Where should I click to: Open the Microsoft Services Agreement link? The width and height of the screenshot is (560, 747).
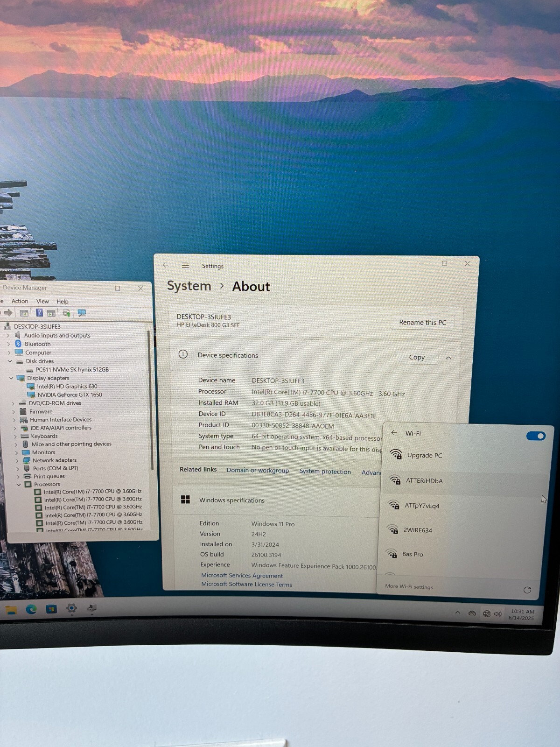click(x=242, y=576)
